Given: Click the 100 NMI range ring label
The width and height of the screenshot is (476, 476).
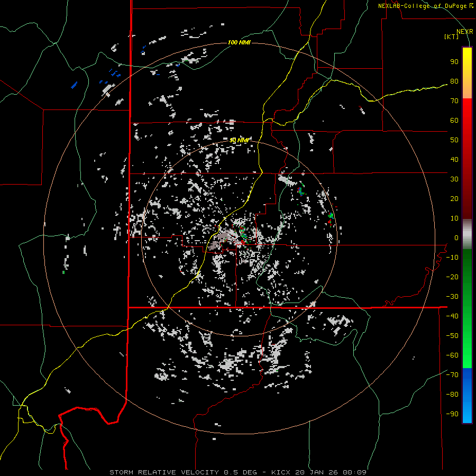Looking at the screenshot, I should click(x=239, y=42).
